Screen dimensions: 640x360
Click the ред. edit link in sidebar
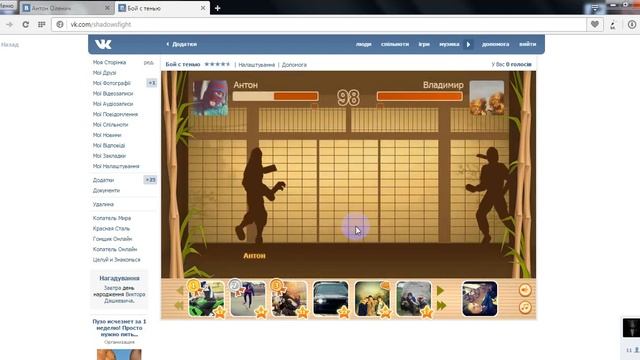pyautogui.click(x=149, y=62)
